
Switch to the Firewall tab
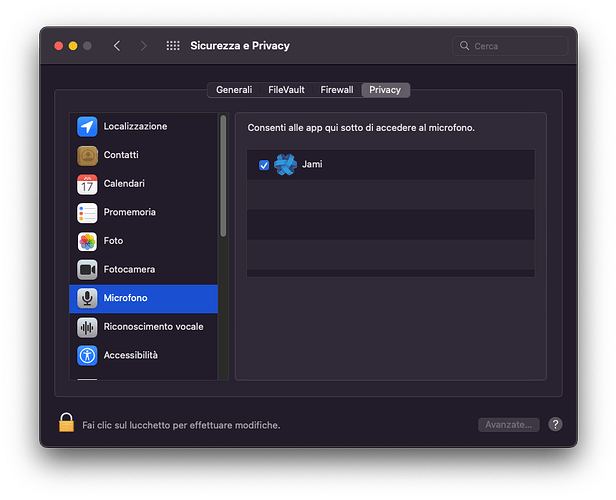click(x=336, y=90)
